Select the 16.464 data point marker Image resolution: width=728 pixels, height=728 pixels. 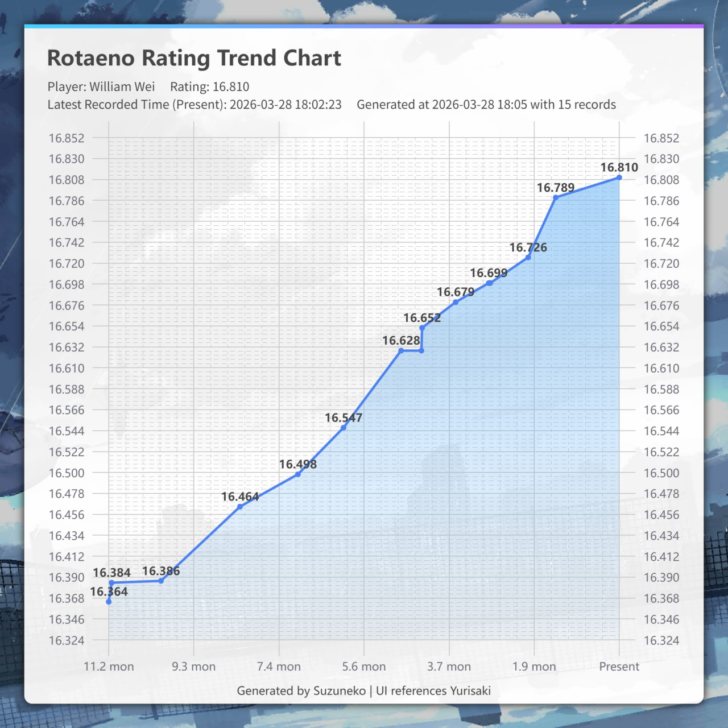coord(240,507)
